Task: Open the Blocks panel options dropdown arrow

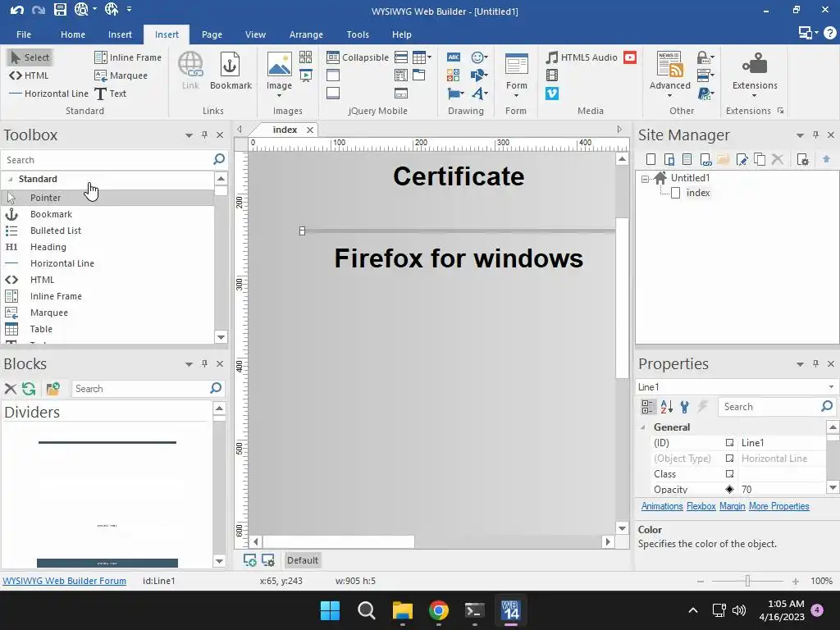Action: point(189,364)
